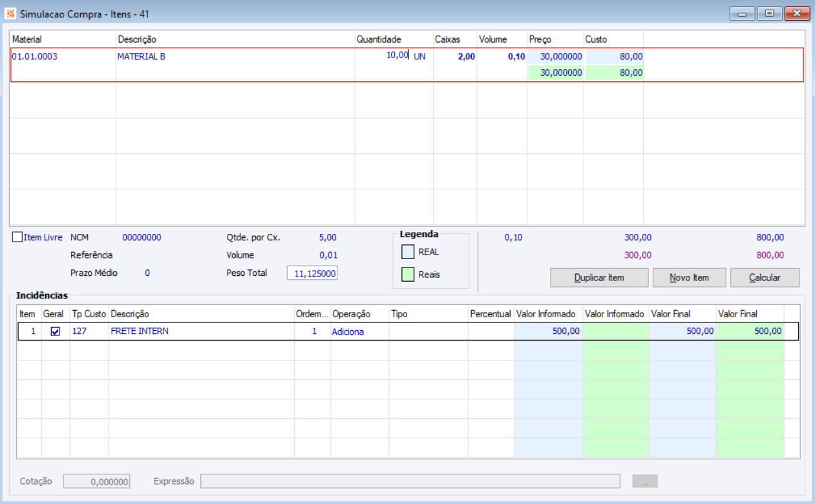815x504 pixels.
Task: Click the app icon in the title bar
Action: pos(10,14)
